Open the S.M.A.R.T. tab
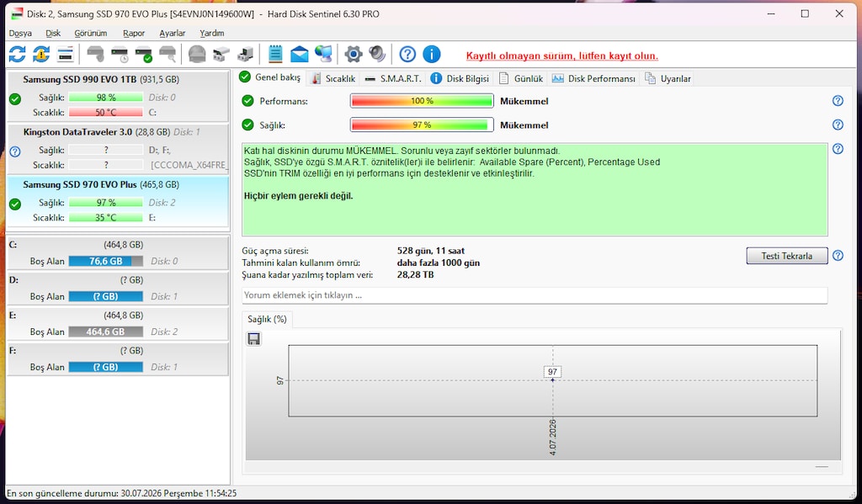This screenshot has height=504, width=862. 393,78
